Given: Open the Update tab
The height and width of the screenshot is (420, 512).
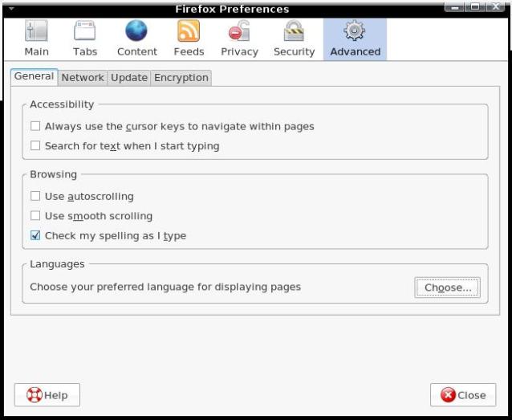Looking at the screenshot, I should point(128,78).
